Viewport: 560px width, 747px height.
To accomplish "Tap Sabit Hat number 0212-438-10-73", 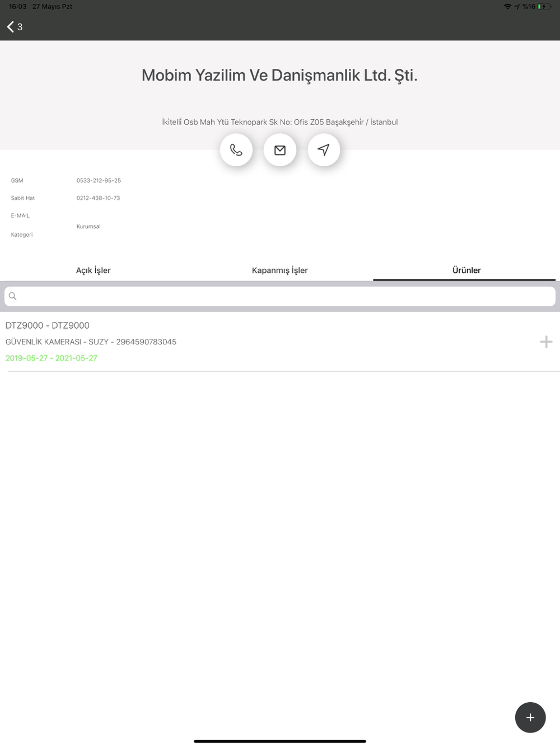I will tap(98, 198).
